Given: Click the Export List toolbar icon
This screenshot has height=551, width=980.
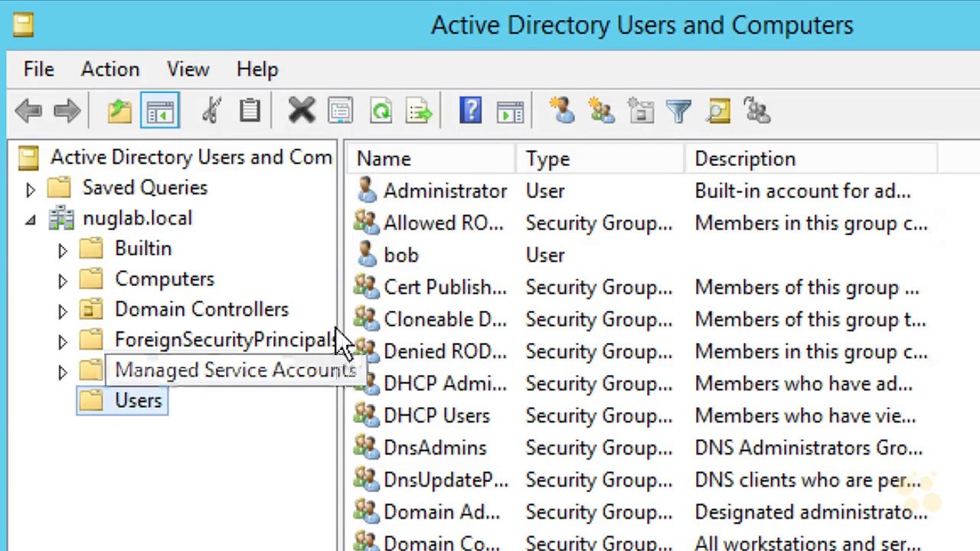Looking at the screenshot, I should coord(420,112).
